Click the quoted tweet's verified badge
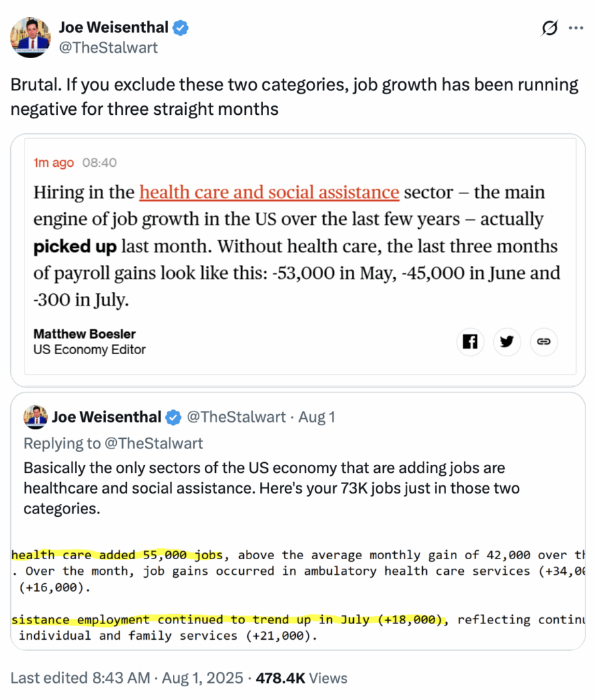The image size is (595, 700). coord(174,418)
